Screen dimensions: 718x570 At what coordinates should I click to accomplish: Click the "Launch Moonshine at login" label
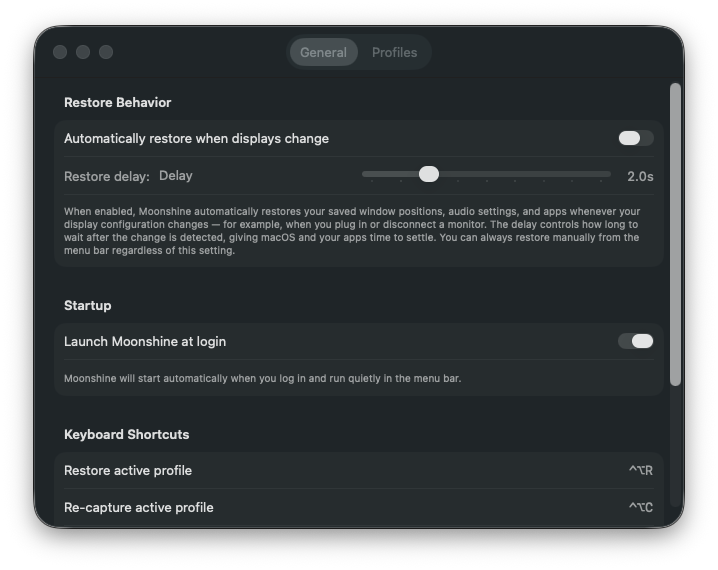pyautogui.click(x=145, y=341)
